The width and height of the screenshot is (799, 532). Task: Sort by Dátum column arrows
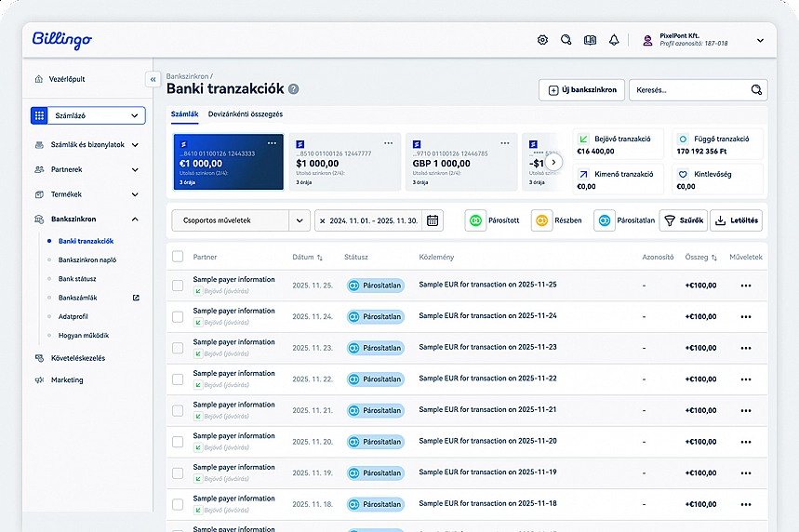pyautogui.click(x=319, y=258)
